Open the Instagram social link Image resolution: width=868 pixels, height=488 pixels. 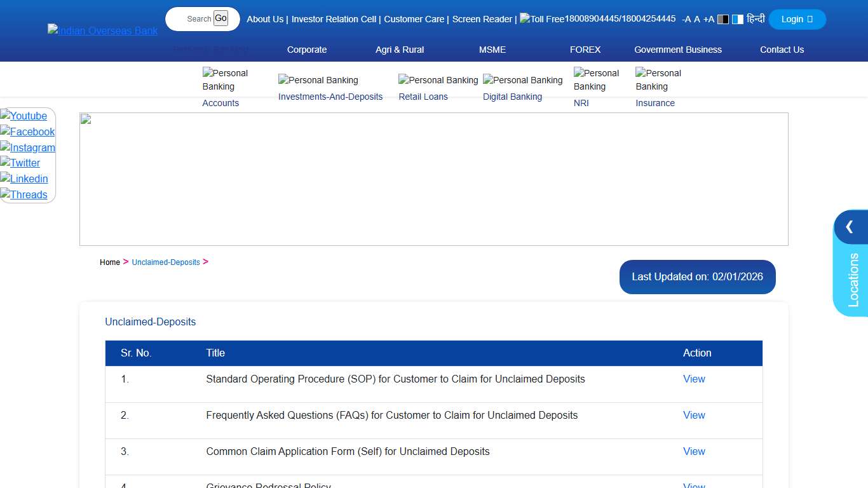point(27,147)
